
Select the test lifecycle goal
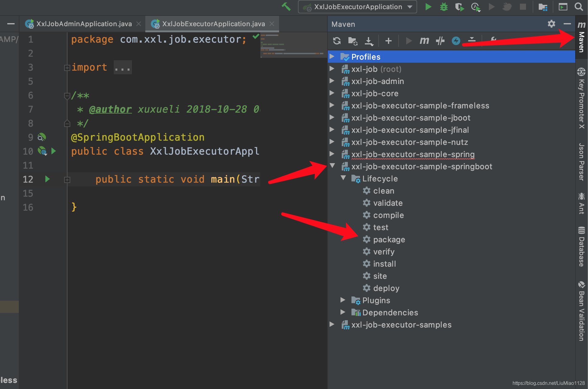375,227
